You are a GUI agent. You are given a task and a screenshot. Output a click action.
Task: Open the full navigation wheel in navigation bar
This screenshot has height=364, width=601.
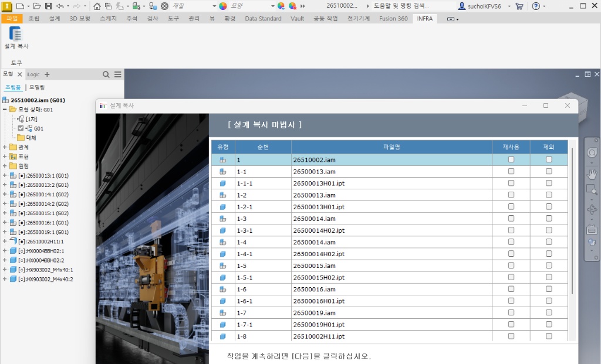[x=592, y=153]
